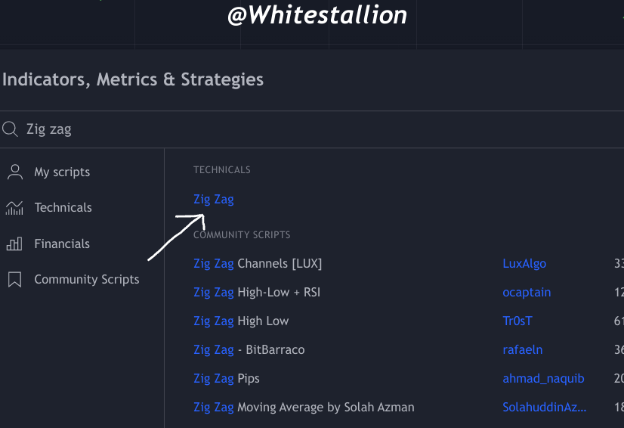The width and height of the screenshot is (624, 428).
Task: Add Zig Zag - BitBarraco indicator
Action: [x=249, y=350]
